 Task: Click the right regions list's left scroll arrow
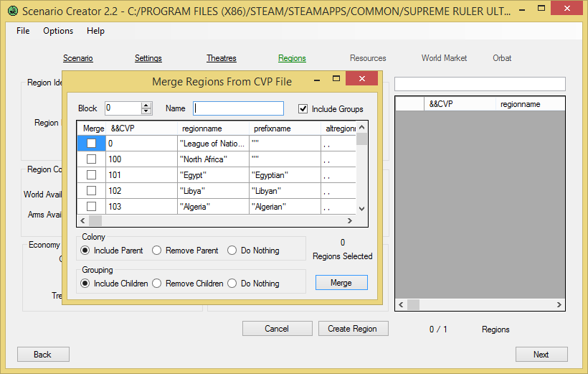401,304
